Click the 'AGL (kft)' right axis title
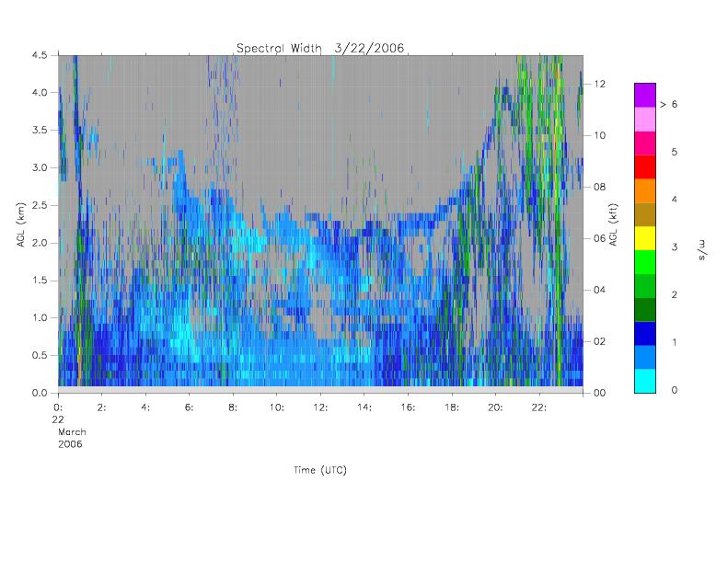This screenshot has height=562, width=728. coord(613,224)
